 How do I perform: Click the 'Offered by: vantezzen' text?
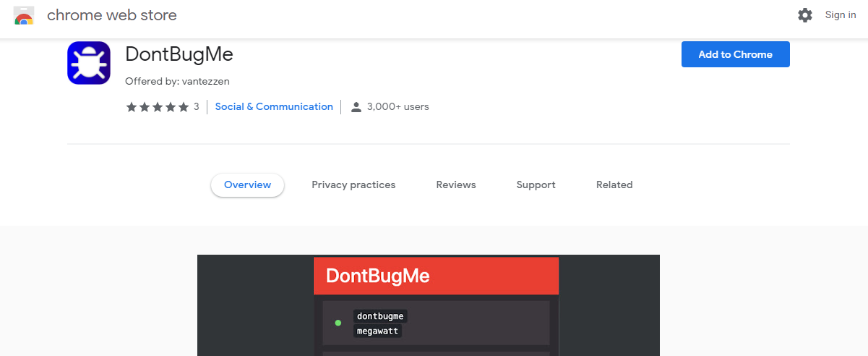pyautogui.click(x=177, y=82)
